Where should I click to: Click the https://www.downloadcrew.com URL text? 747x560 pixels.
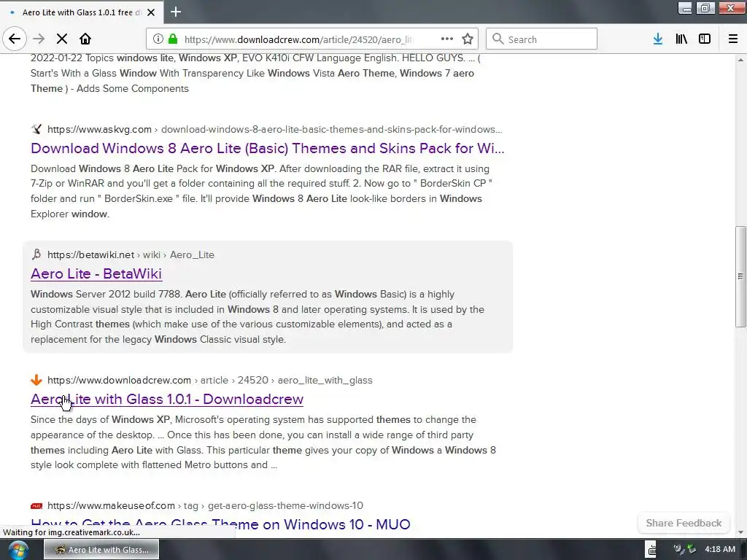[119, 380]
